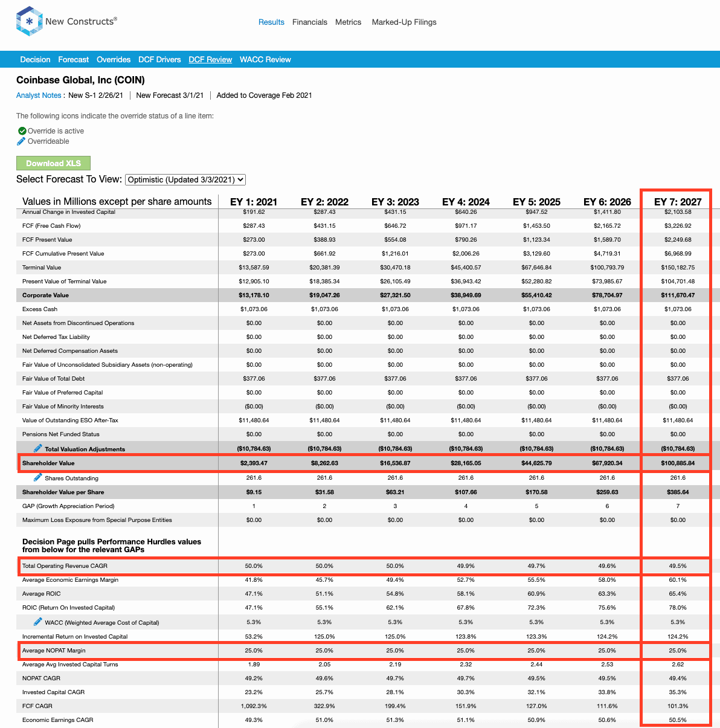Open the Marked-Up Filings navigation item
Screen dimensions: 720x728
404,22
